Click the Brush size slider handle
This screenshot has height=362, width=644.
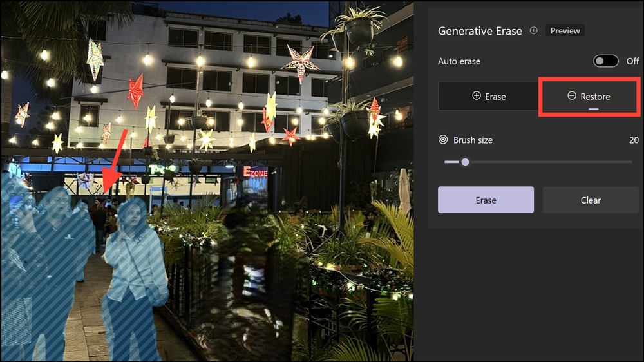tap(465, 162)
